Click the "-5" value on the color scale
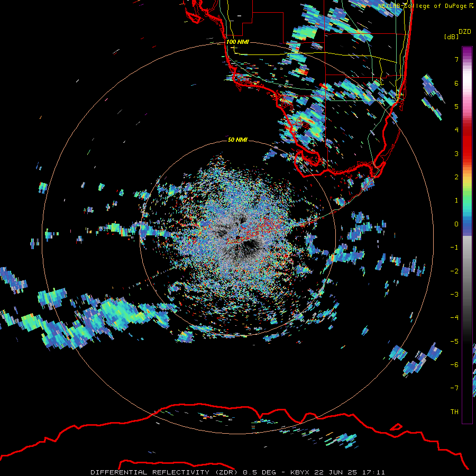This screenshot has height=476, width=476. tap(454, 341)
